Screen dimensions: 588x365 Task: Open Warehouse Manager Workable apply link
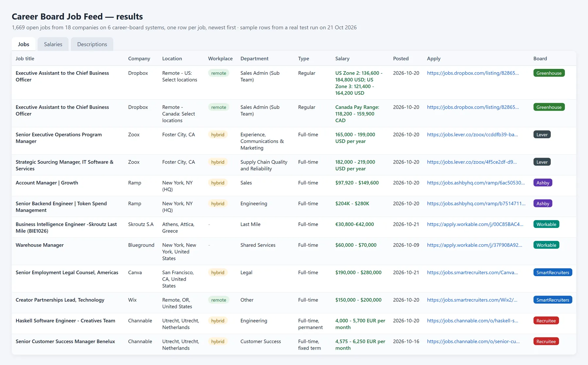(474, 245)
